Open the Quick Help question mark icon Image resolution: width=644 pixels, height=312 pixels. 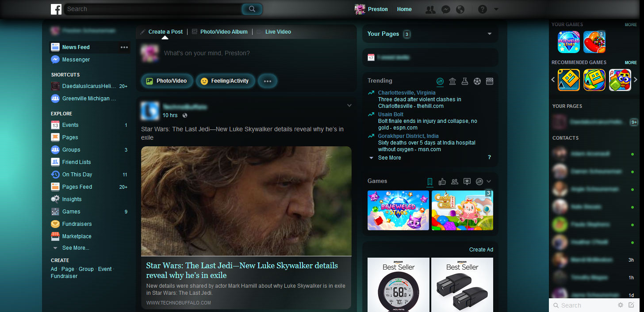pos(483,9)
